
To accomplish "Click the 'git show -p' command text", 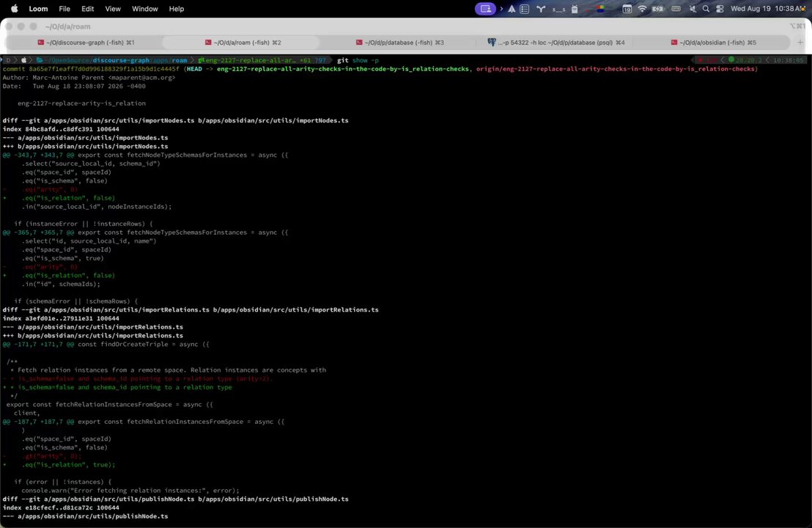I will [358, 60].
